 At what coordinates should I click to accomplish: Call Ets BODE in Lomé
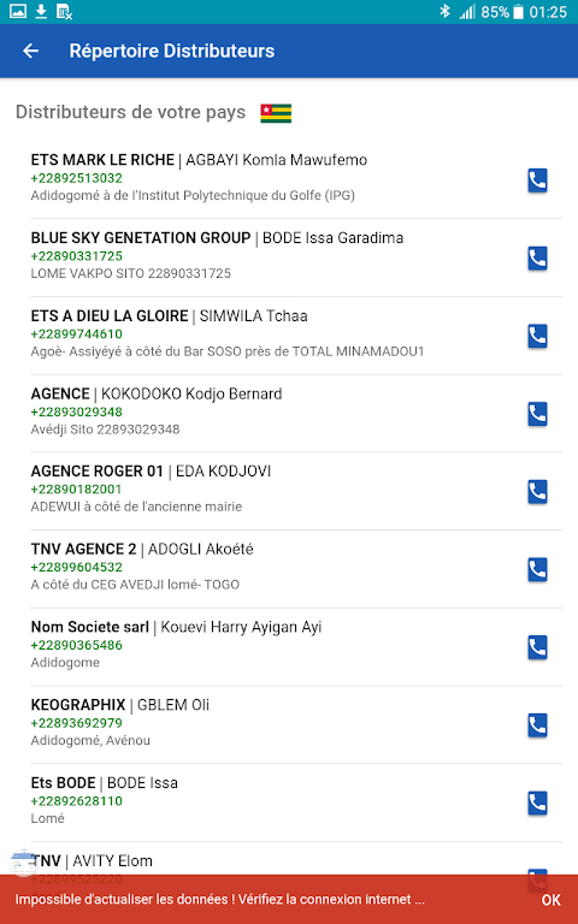(537, 803)
